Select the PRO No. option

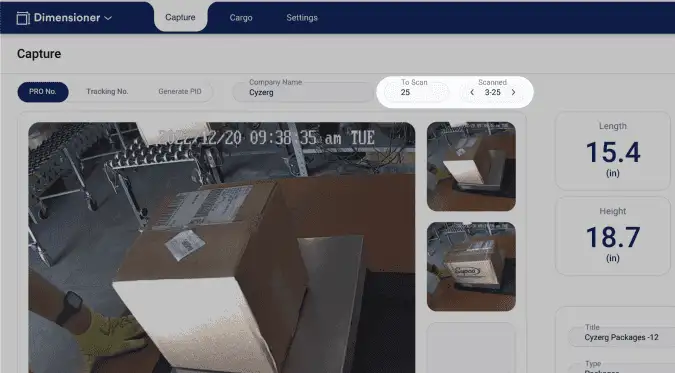43,92
